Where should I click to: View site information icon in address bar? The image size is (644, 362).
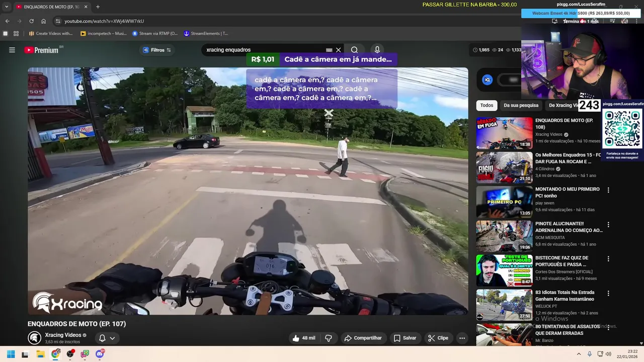(58, 21)
